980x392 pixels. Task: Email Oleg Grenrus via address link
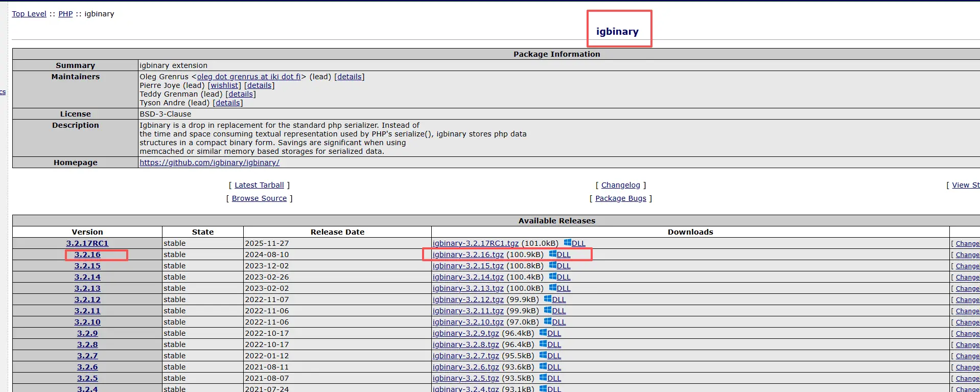249,77
